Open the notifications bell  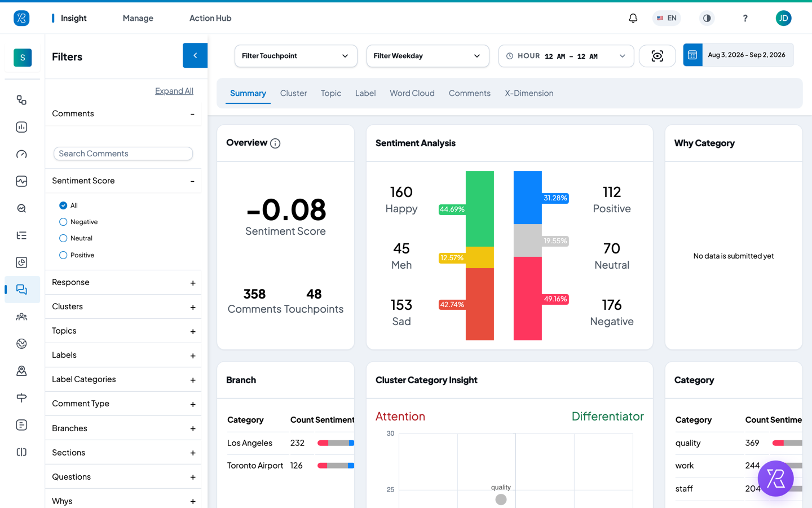tap(633, 18)
